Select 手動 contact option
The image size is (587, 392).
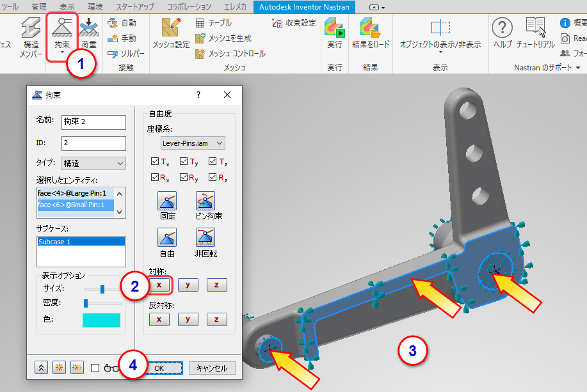122,38
